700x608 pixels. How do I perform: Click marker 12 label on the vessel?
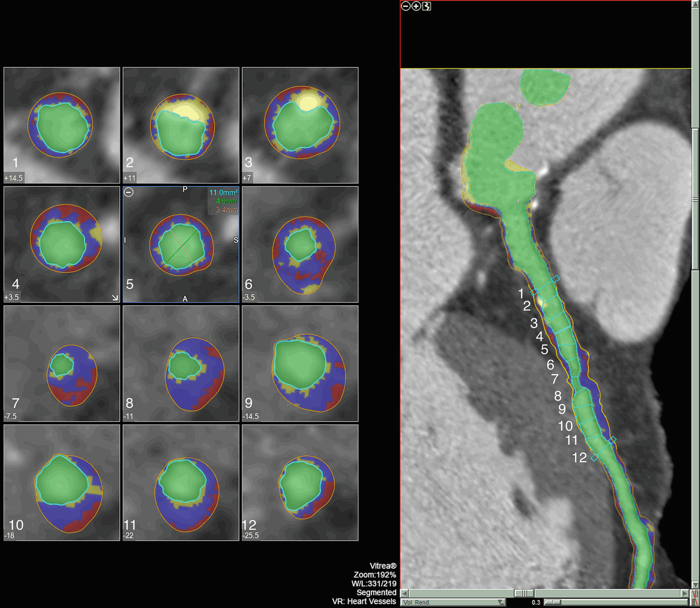point(579,458)
